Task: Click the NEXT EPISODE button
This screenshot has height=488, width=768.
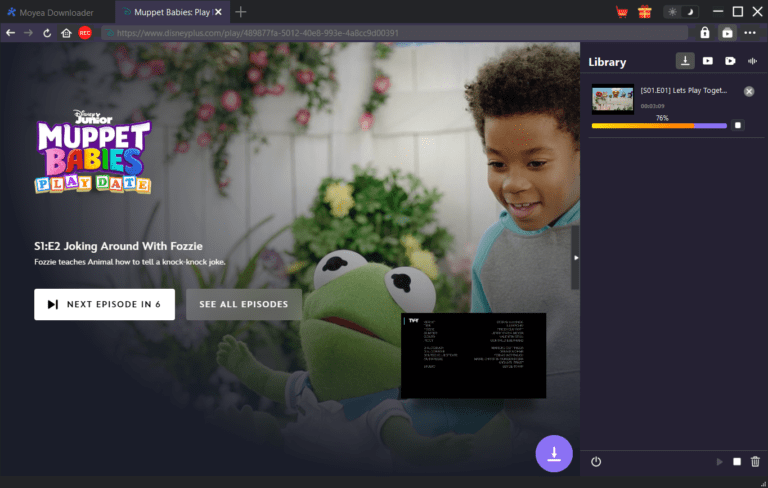Action: click(x=105, y=304)
